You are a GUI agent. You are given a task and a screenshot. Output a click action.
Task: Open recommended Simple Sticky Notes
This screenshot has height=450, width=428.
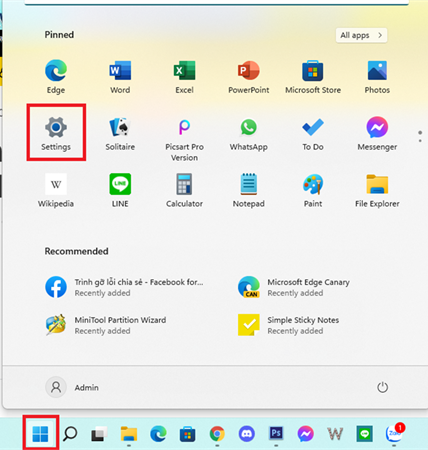point(289,325)
